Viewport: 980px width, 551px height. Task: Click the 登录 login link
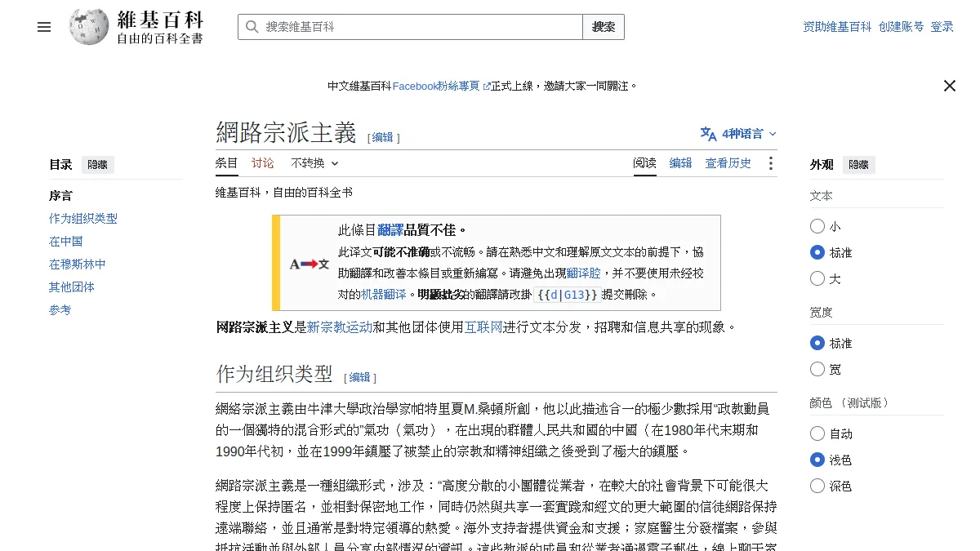(942, 27)
